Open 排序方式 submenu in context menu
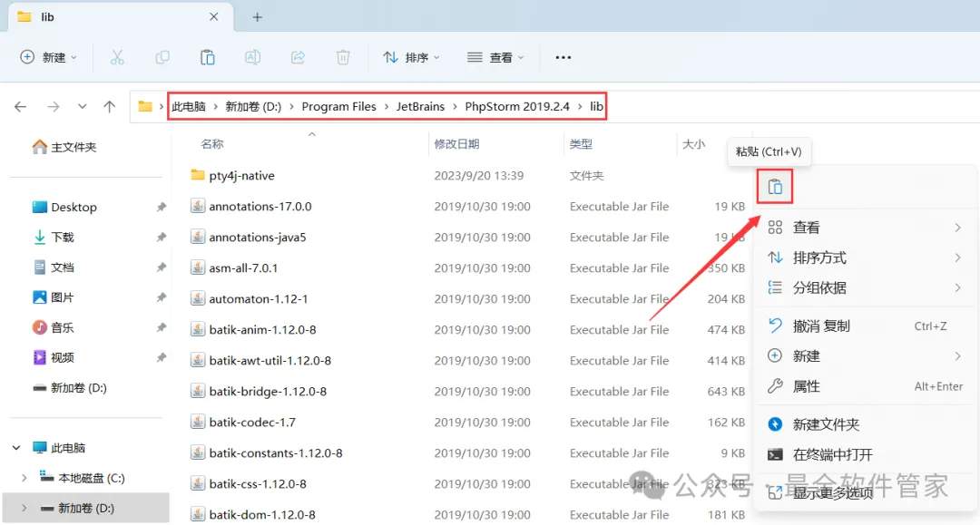The width and height of the screenshot is (980, 525). click(866, 258)
